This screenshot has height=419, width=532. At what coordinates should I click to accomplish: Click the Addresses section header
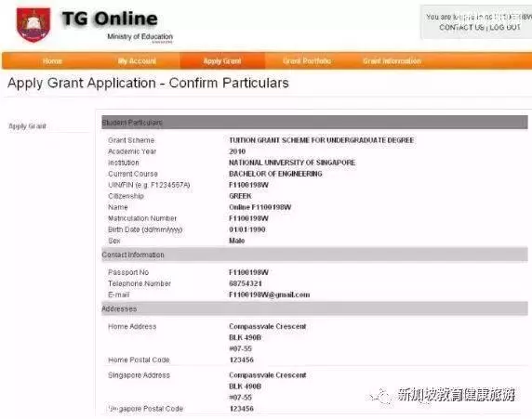(314, 308)
